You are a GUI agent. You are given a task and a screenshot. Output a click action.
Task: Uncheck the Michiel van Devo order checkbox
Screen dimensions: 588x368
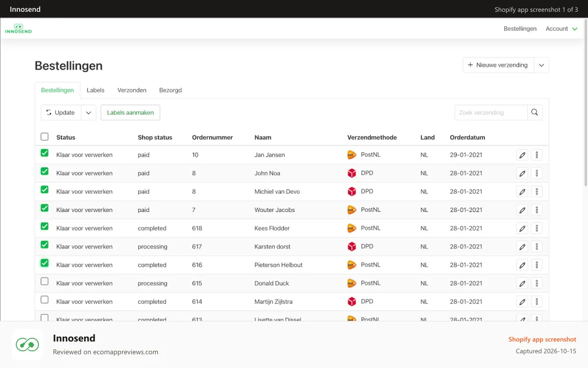click(x=45, y=189)
